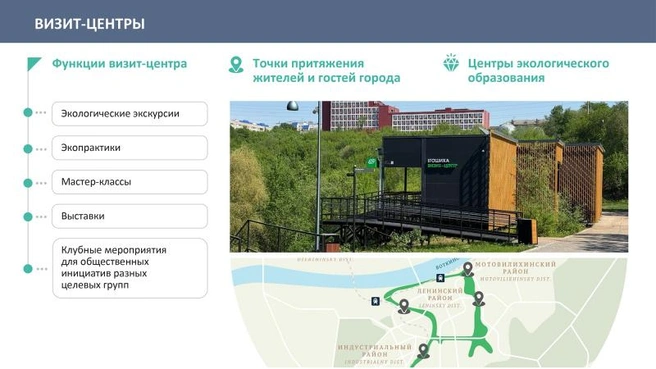Click the location pin icon near Точки притяжения
The image size is (656, 369).
236,65
